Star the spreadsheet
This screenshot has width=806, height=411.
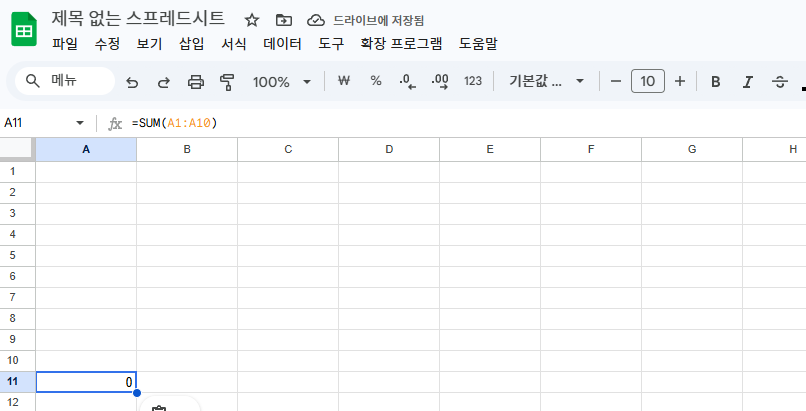(x=251, y=20)
